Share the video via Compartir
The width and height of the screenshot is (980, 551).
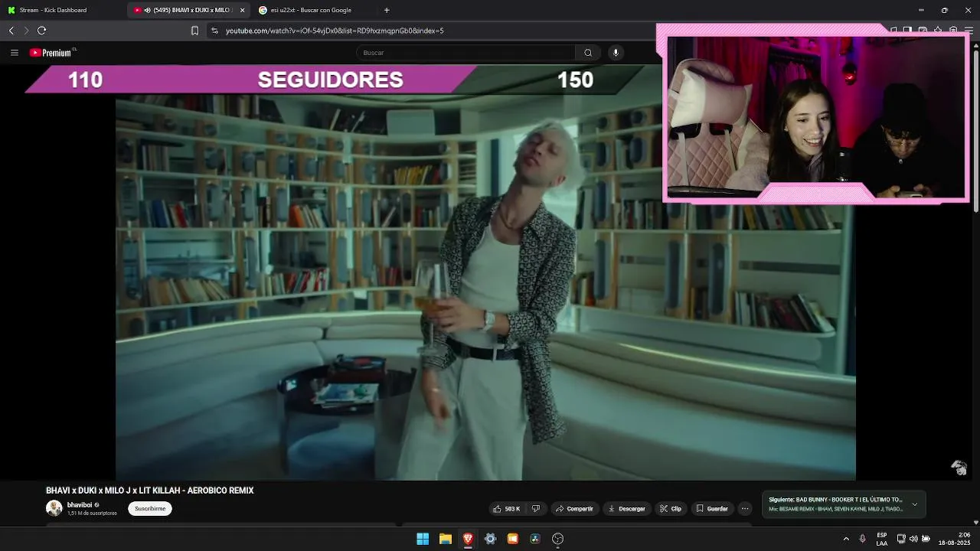[x=574, y=509]
